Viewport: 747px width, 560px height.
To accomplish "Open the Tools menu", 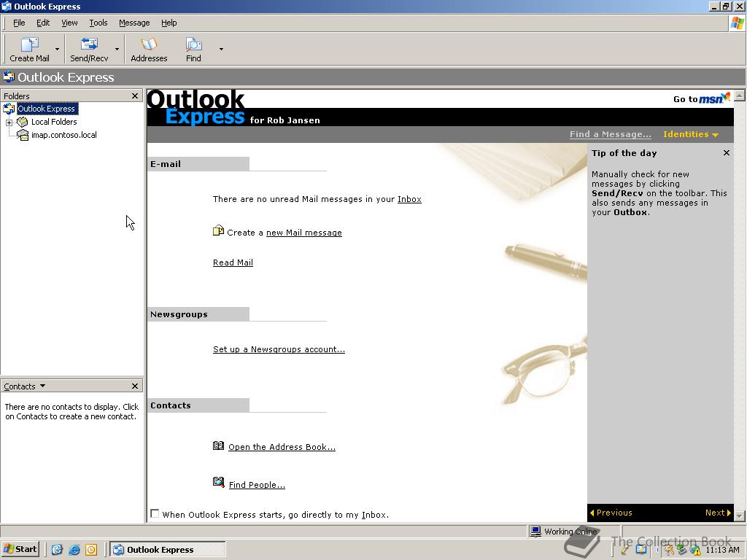I will (x=98, y=23).
